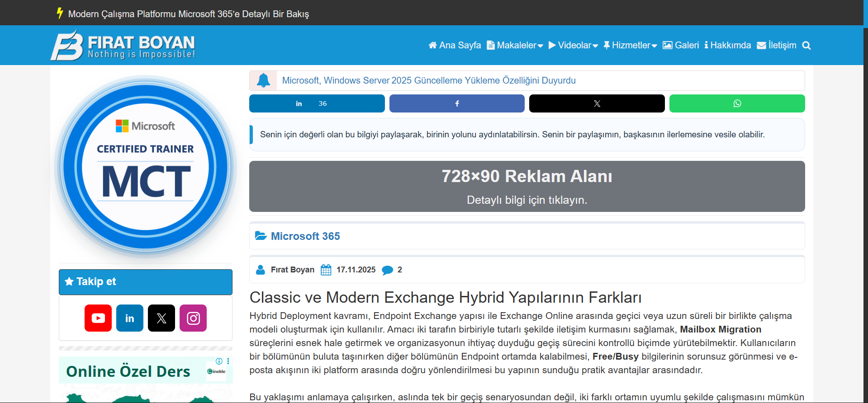Click the calendar date icon
The width and height of the screenshot is (868, 403).
[x=326, y=270]
